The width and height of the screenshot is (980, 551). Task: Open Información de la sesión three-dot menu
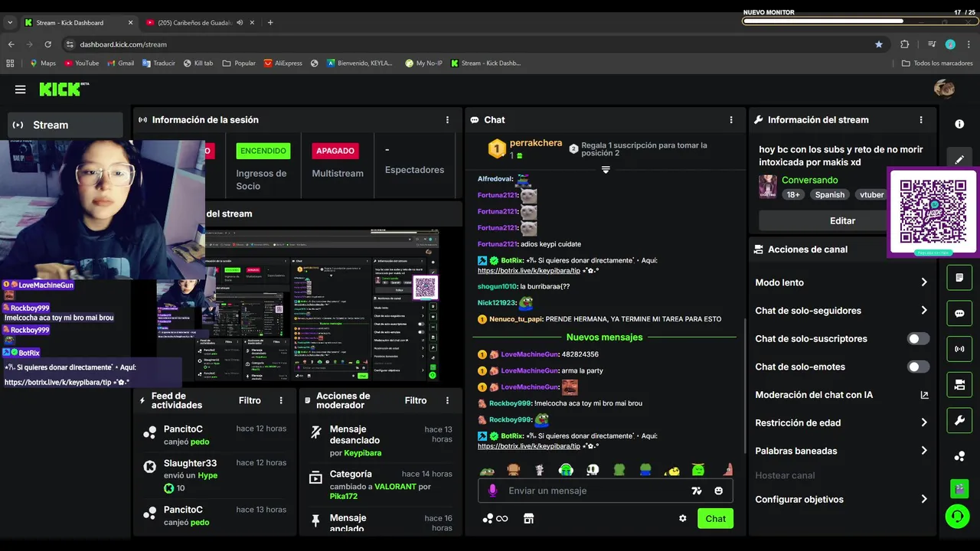click(x=448, y=119)
